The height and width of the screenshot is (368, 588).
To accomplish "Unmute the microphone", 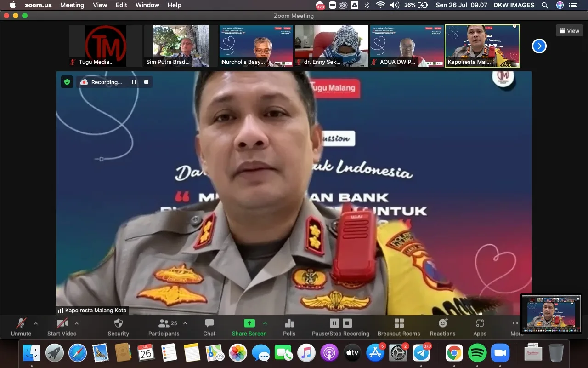I will [x=21, y=327].
